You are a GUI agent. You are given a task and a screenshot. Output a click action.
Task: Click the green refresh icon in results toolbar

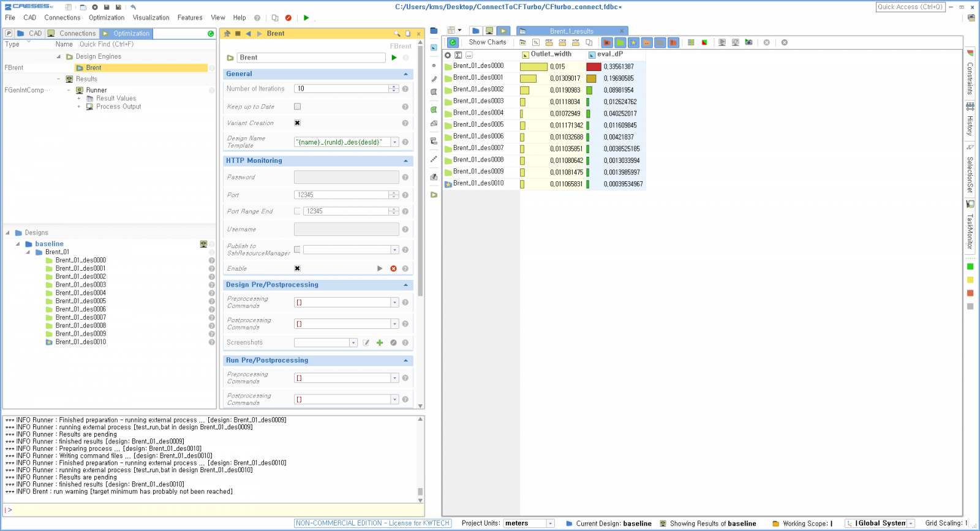pyautogui.click(x=453, y=42)
